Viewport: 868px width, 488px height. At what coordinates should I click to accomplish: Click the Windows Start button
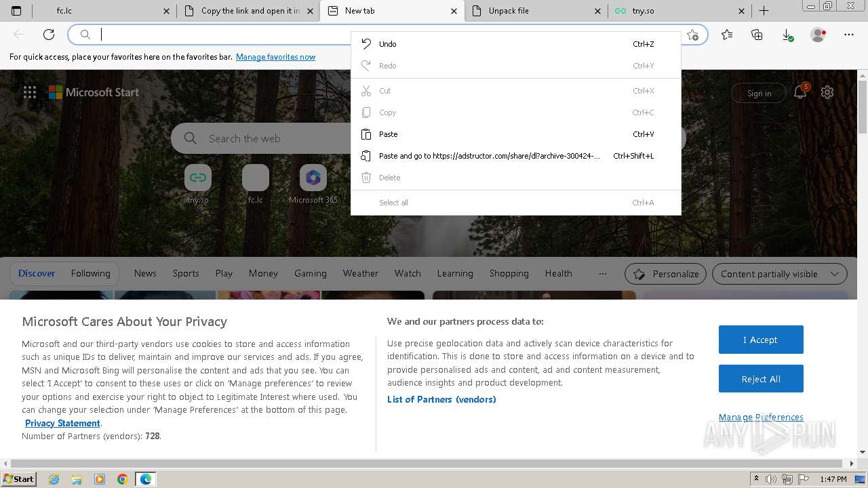tap(19, 479)
